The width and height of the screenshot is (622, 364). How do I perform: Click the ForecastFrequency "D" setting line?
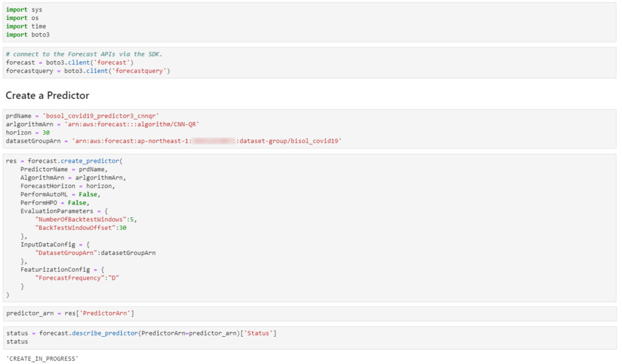(x=77, y=277)
